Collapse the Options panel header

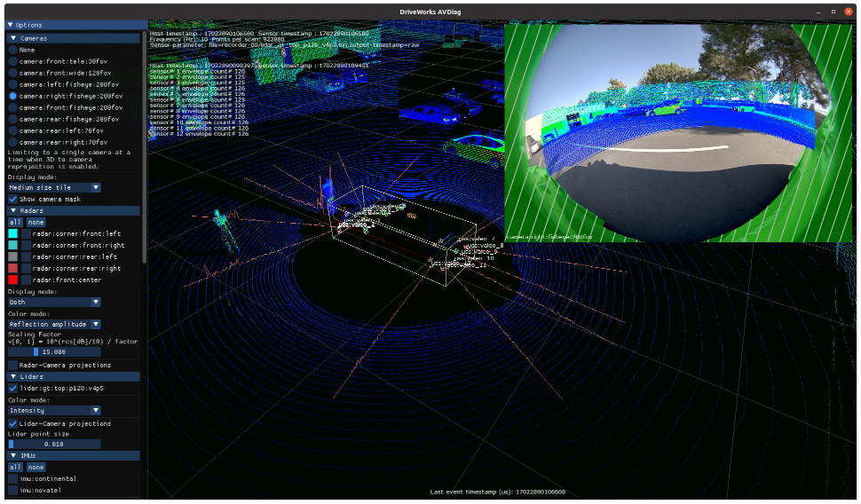point(11,25)
